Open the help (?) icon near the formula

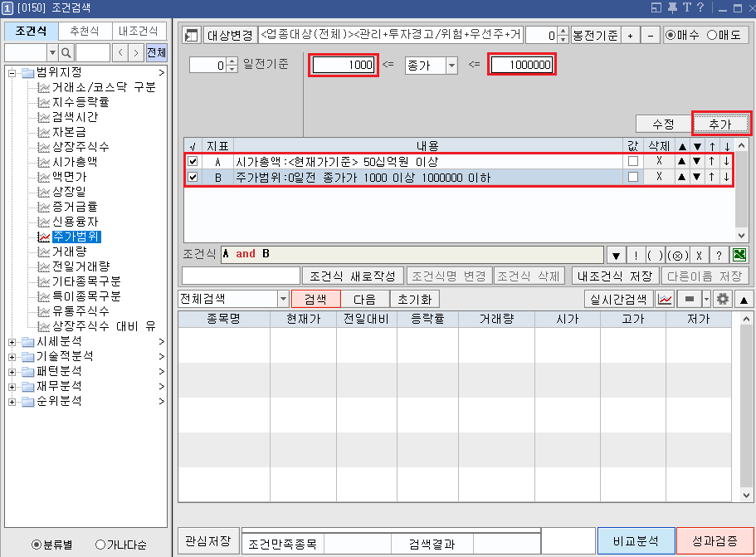coord(719,255)
